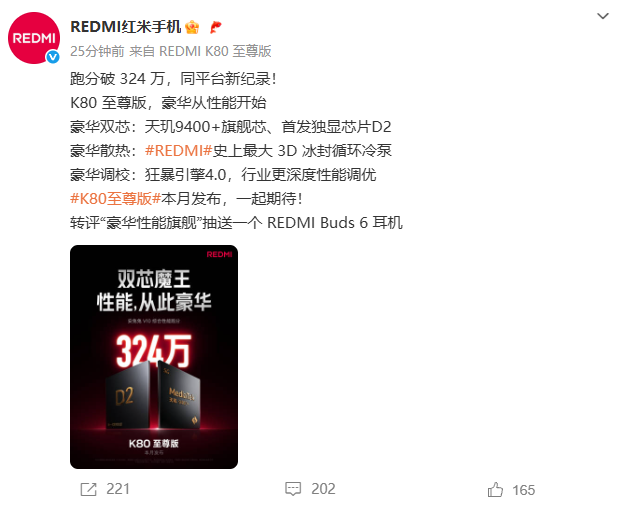This screenshot has height=508, width=623.
Task: Click the comment count 202
Action: point(323,489)
